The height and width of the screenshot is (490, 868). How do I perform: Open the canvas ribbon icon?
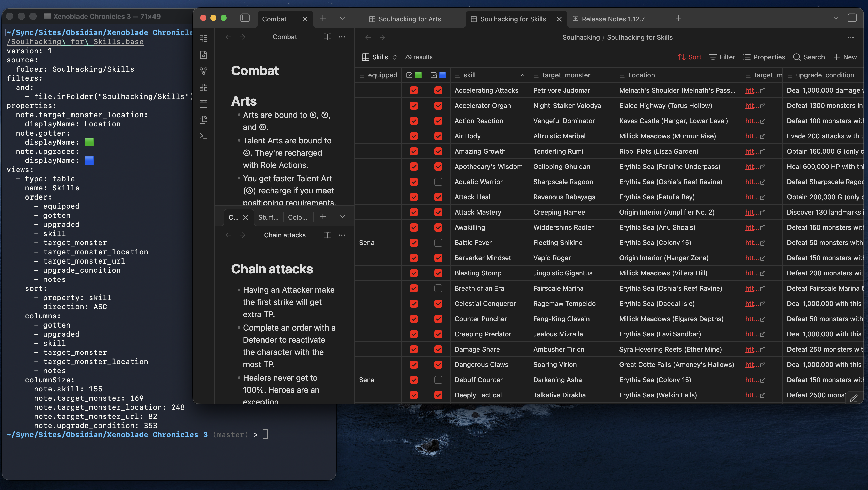(x=204, y=87)
